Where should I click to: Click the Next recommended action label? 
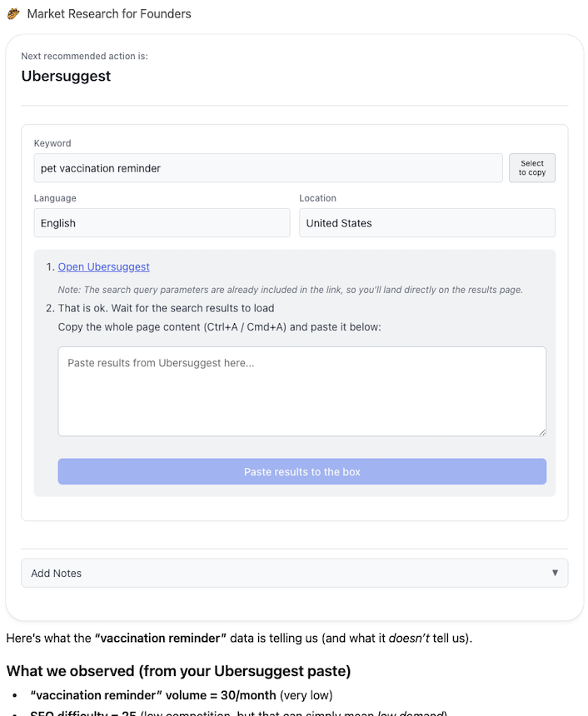(84, 57)
